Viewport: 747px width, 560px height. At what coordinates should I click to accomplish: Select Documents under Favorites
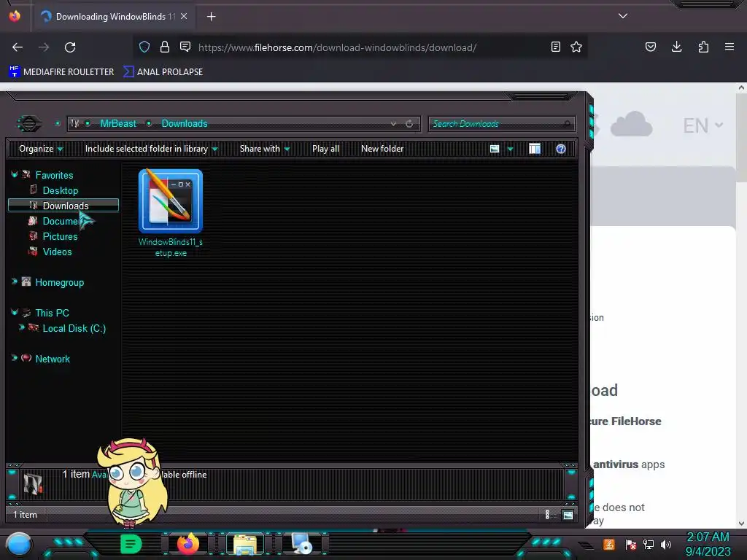click(60, 221)
